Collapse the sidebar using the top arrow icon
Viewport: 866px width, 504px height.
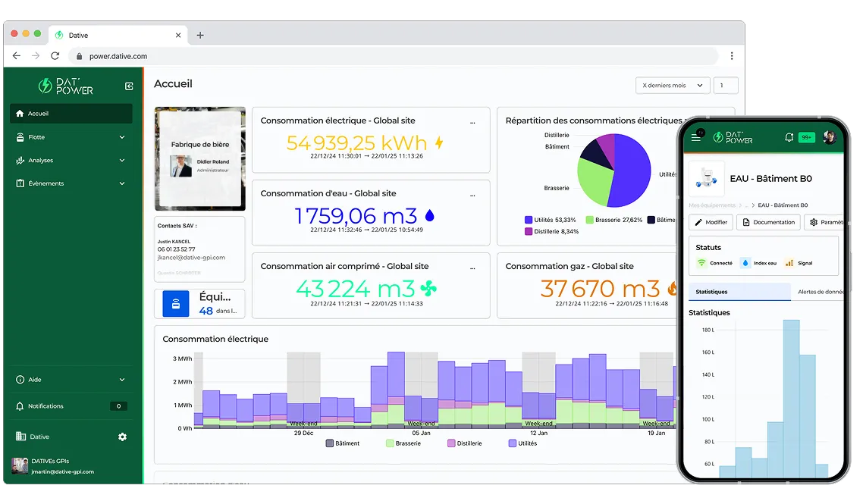(x=129, y=86)
